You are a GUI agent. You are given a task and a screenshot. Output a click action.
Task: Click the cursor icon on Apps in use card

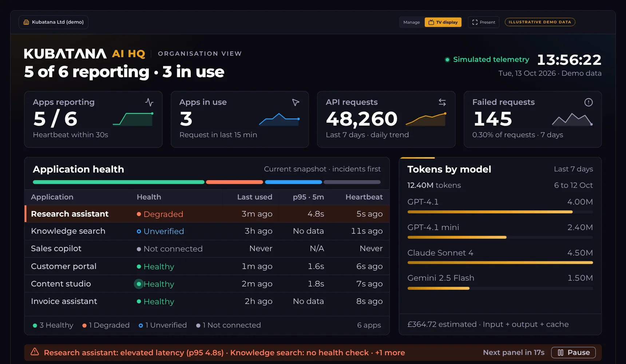tap(296, 102)
